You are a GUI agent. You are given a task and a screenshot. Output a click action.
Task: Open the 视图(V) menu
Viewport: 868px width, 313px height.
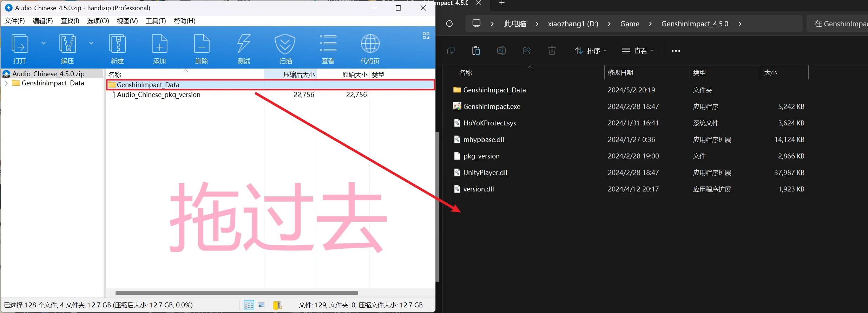click(127, 21)
